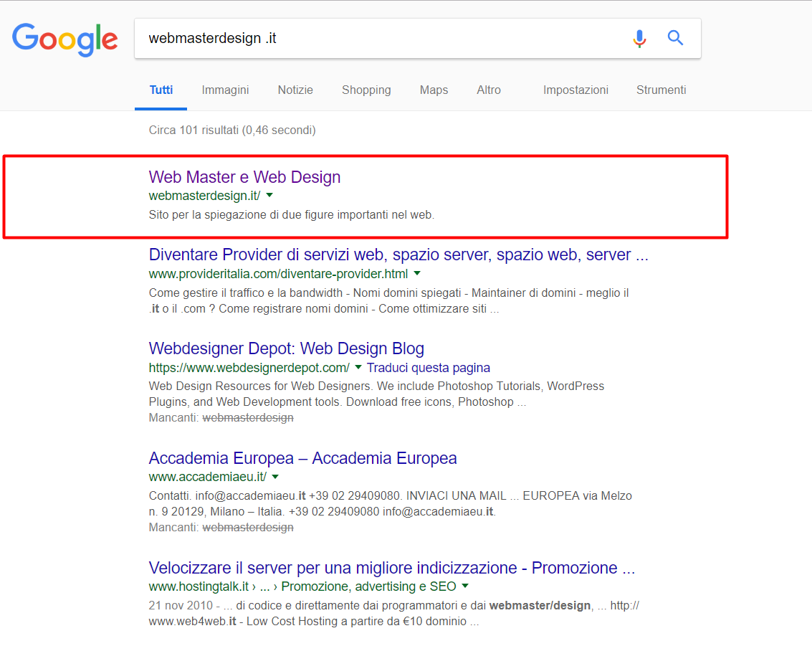The image size is (812, 646).
Task: Switch to the Immagini tab
Action: coord(225,90)
